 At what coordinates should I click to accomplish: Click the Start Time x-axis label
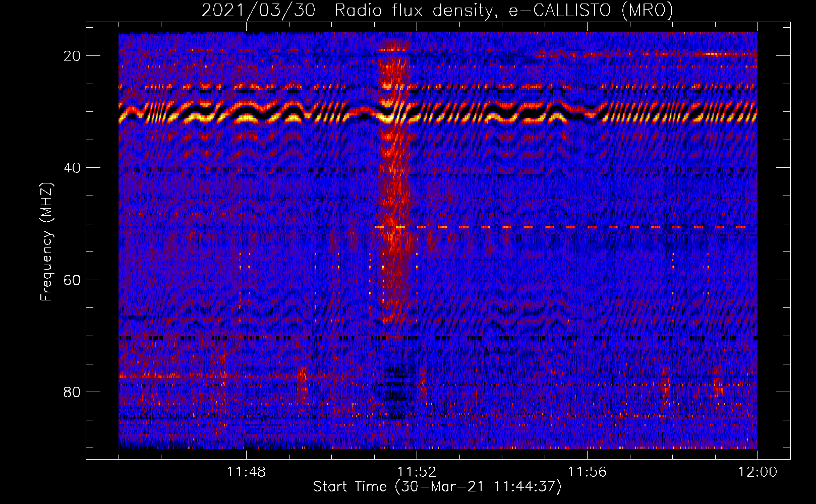tap(437, 487)
